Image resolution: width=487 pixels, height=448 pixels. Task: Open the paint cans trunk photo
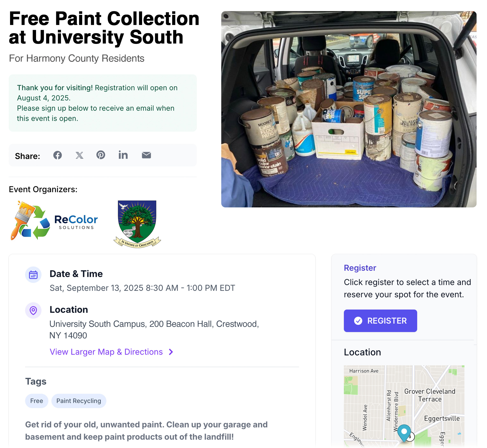[x=349, y=109]
